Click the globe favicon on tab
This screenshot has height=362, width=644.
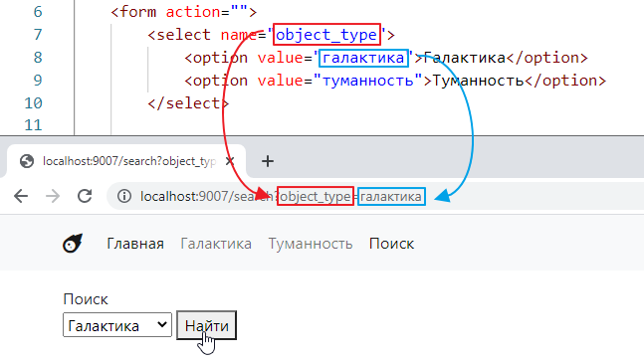pos(27,161)
